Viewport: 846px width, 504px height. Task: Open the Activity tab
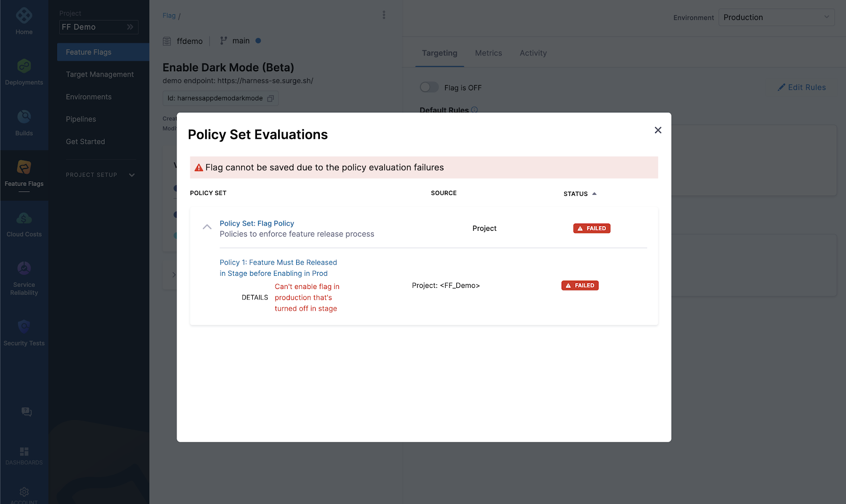click(533, 53)
